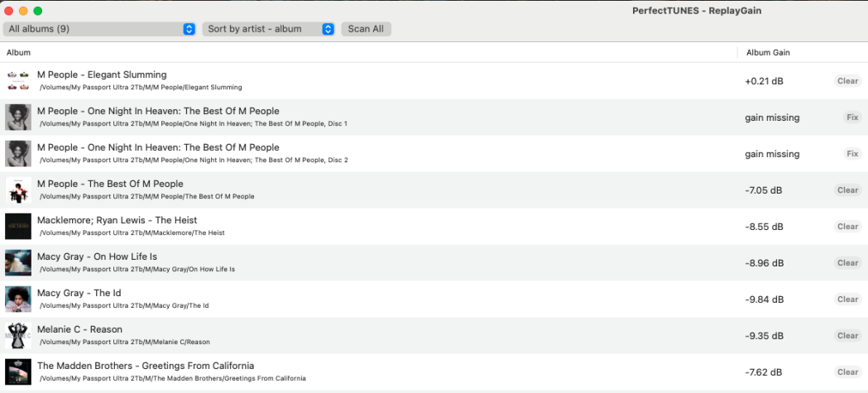Click the green zoom window button
Screen dimensions: 868x393
(x=37, y=11)
